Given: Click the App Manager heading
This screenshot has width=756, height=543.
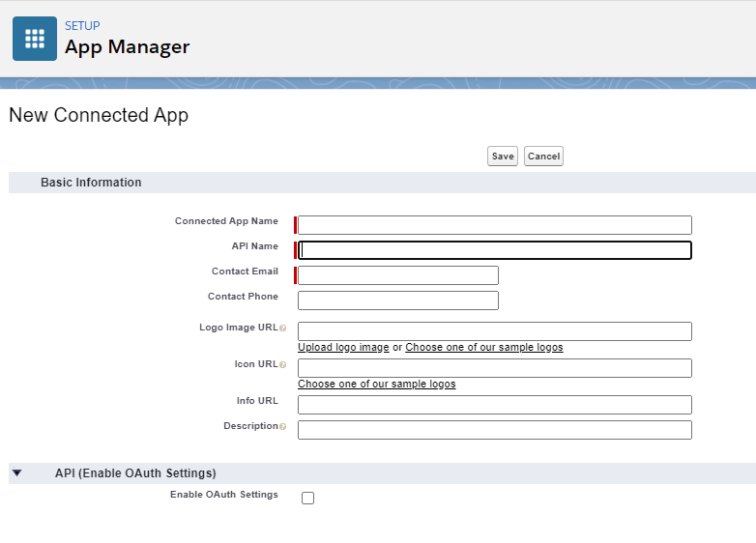Looking at the screenshot, I should 128,46.
